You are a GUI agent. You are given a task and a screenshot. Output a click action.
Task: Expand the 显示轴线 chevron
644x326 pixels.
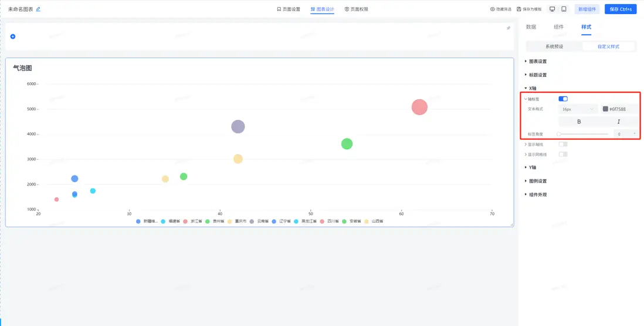click(x=526, y=144)
